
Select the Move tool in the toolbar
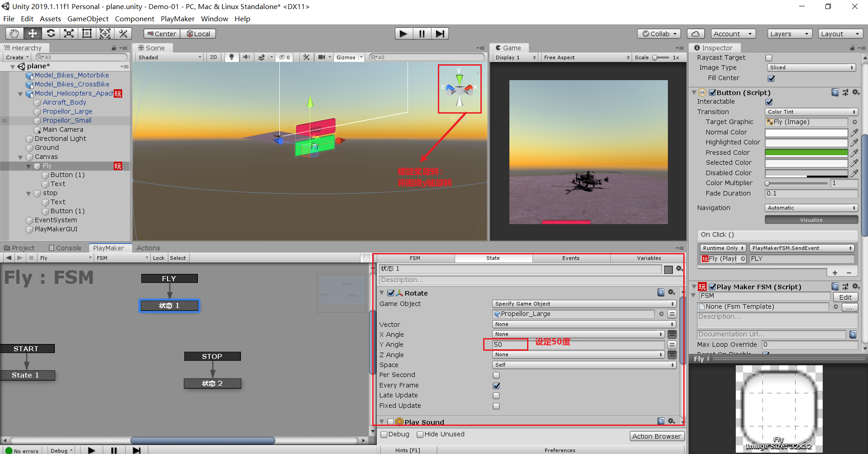pos(32,33)
